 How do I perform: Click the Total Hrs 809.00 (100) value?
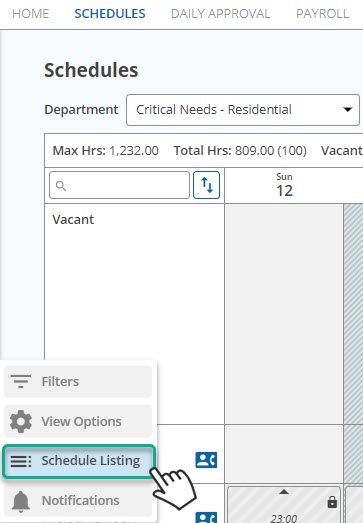(271, 151)
